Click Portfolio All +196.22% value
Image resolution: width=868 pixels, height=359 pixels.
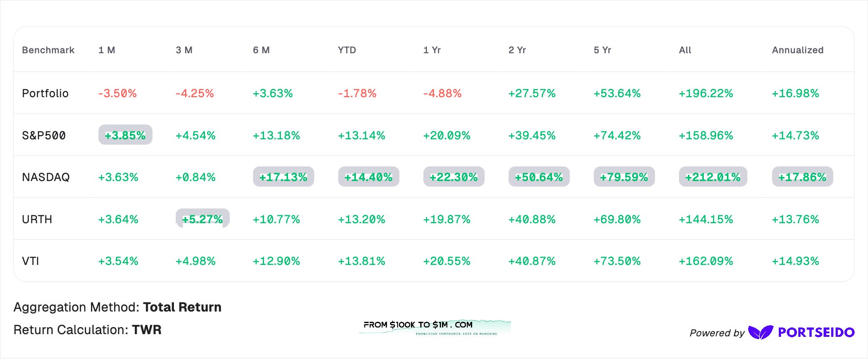pyautogui.click(x=706, y=93)
